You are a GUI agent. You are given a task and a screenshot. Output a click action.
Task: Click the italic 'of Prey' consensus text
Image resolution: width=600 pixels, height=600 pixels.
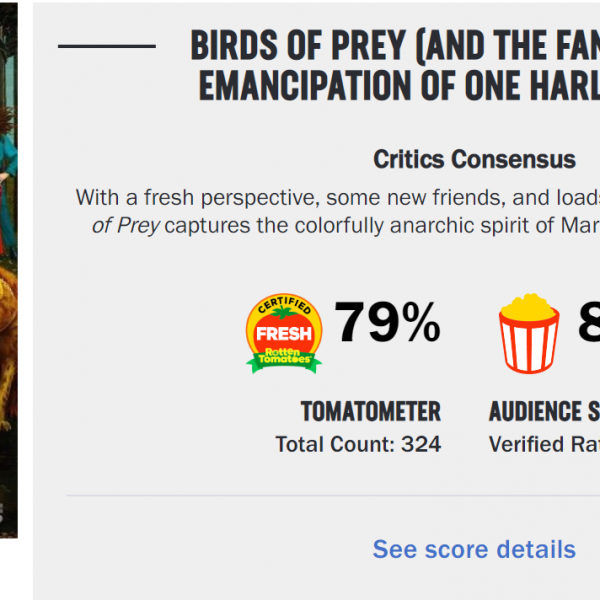[x=125, y=225]
